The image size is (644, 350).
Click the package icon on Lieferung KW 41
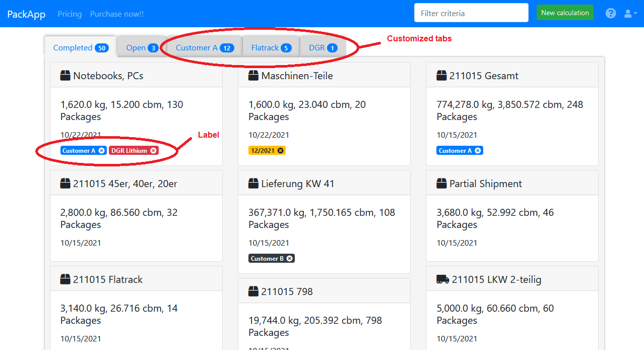[x=253, y=183]
